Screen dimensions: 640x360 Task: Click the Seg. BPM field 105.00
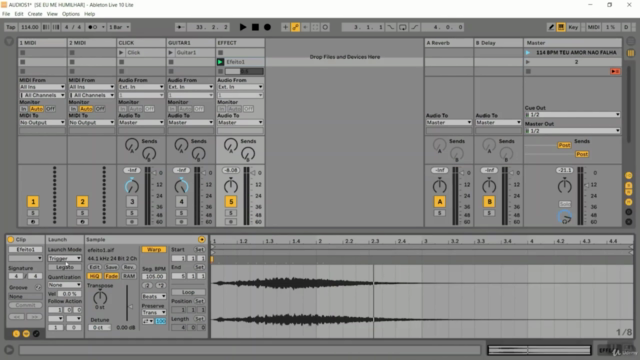coord(154,276)
